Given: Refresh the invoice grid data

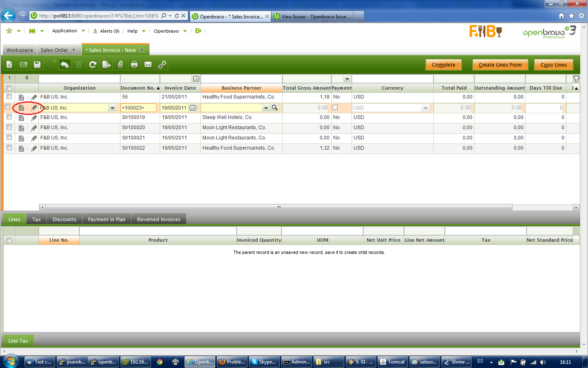Looking at the screenshot, I should pyautogui.click(x=93, y=65).
